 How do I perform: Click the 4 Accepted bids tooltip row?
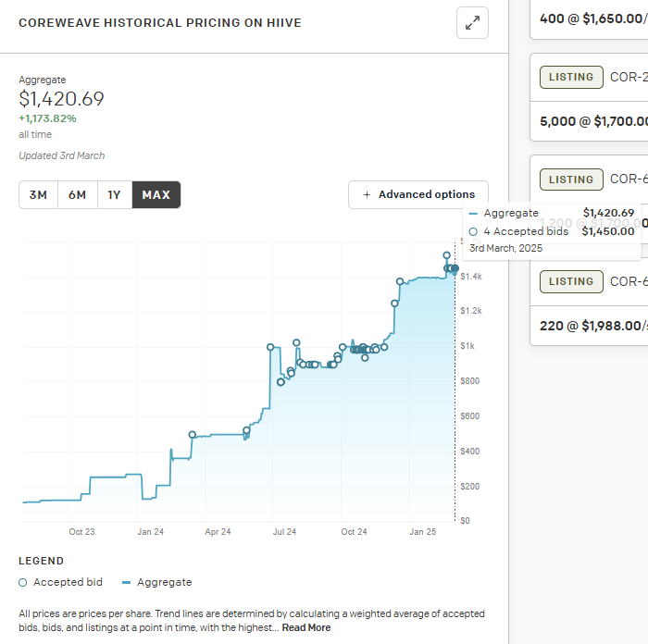click(x=552, y=231)
